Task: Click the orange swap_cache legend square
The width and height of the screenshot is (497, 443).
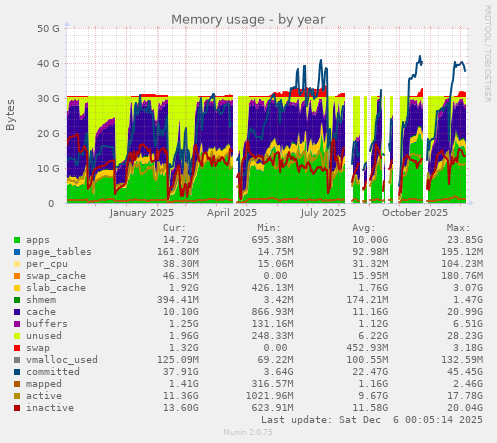Action: pos(17,276)
